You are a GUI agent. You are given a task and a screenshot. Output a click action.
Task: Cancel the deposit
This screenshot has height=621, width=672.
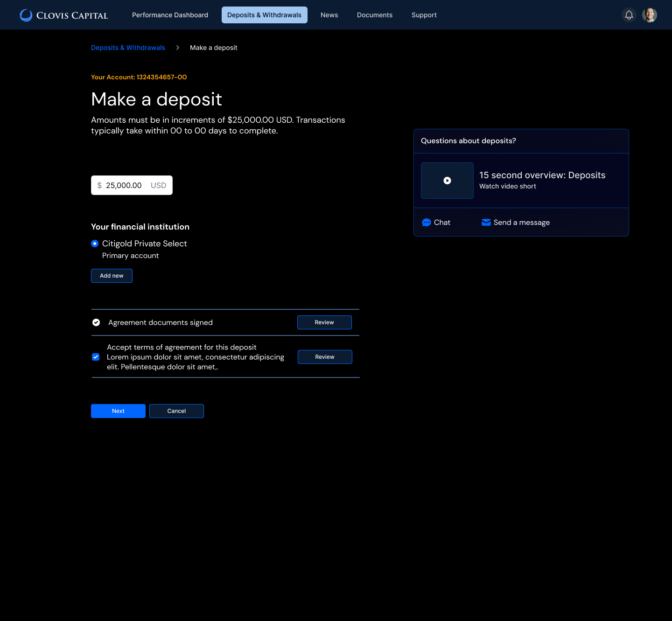[176, 411]
